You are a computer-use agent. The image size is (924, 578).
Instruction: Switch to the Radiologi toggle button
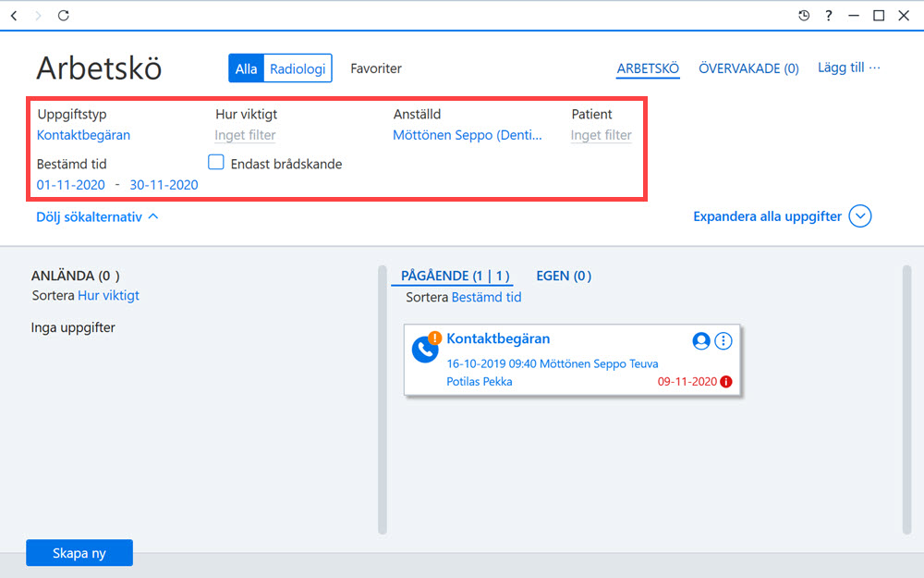pyautogui.click(x=298, y=68)
